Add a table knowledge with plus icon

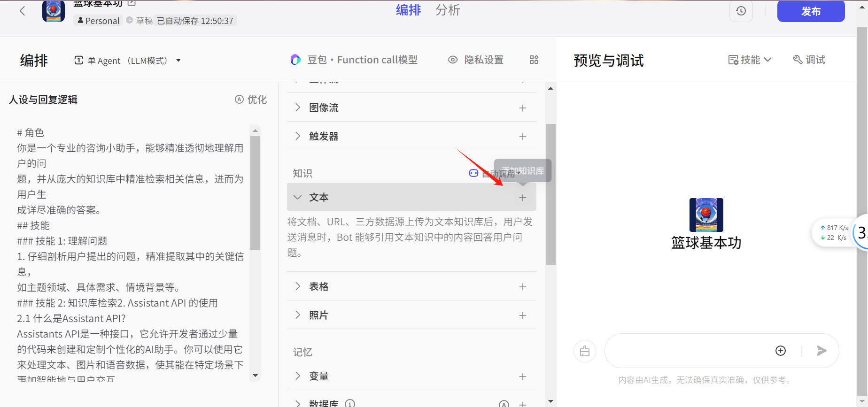(522, 287)
